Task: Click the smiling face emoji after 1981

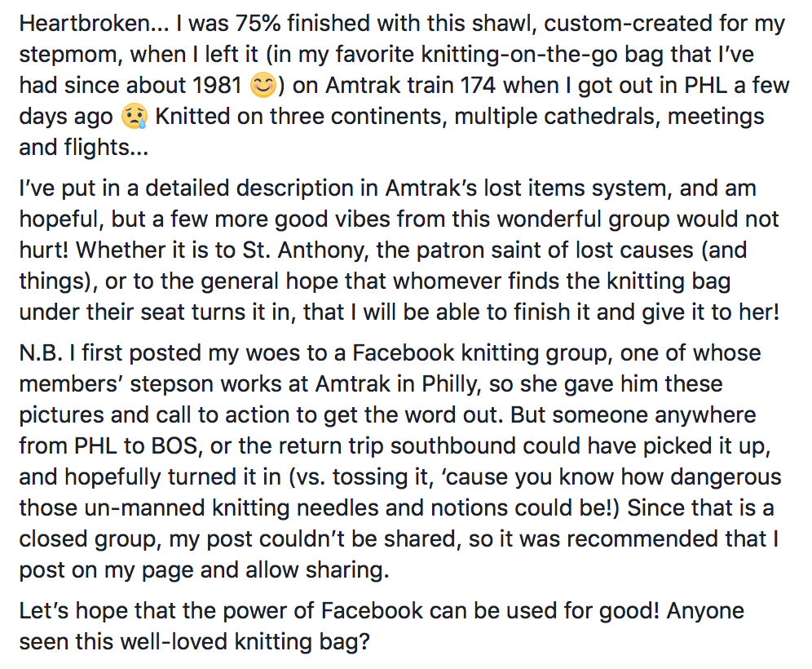Action: tap(263, 86)
